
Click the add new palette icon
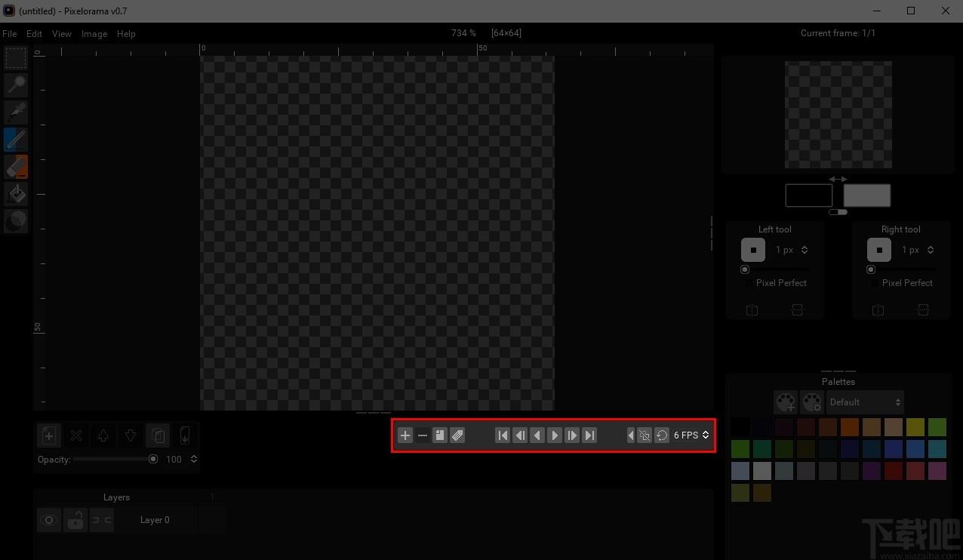click(786, 402)
